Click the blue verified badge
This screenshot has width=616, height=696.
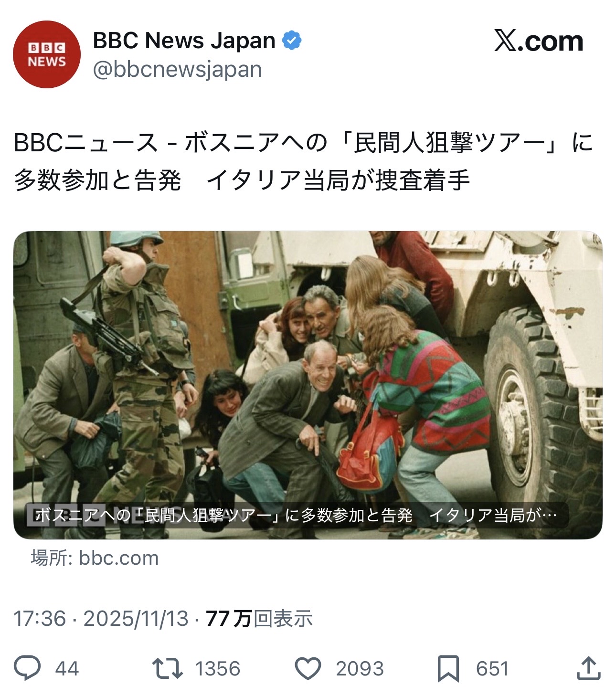click(x=292, y=41)
